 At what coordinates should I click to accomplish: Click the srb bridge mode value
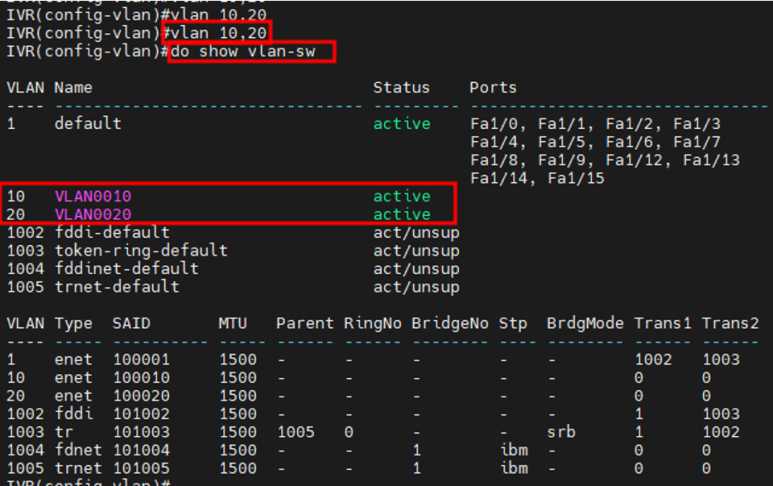tap(561, 432)
